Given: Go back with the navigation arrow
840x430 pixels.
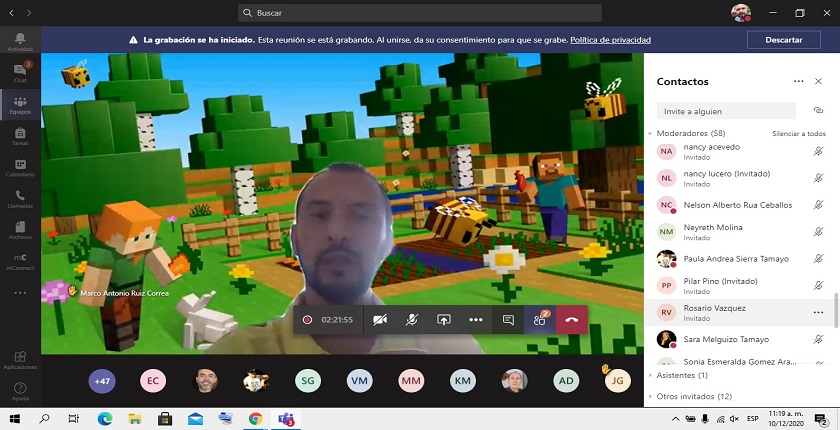Looking at the screenshot, I should pos(11,13).
